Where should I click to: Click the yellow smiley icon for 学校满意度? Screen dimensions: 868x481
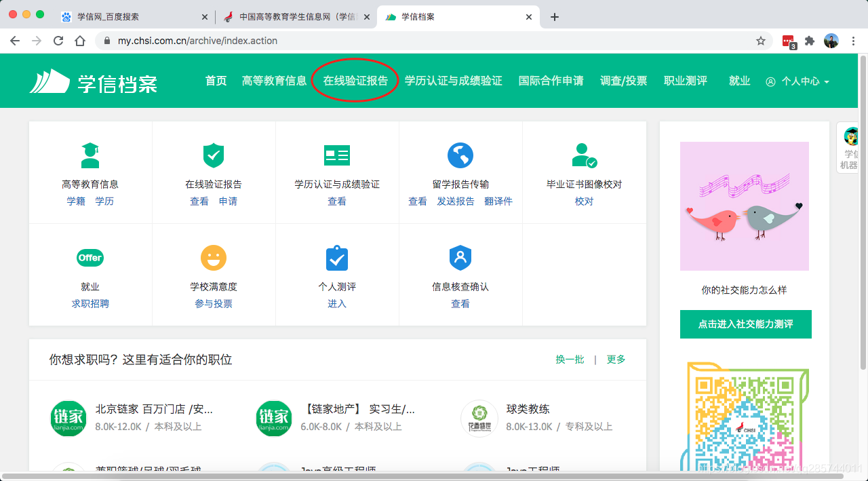coord(214,258)
